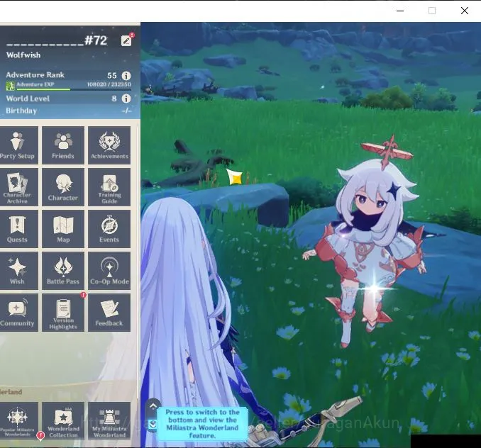Open the Events menu
The image size is (481, 448).
coord(109,229)
